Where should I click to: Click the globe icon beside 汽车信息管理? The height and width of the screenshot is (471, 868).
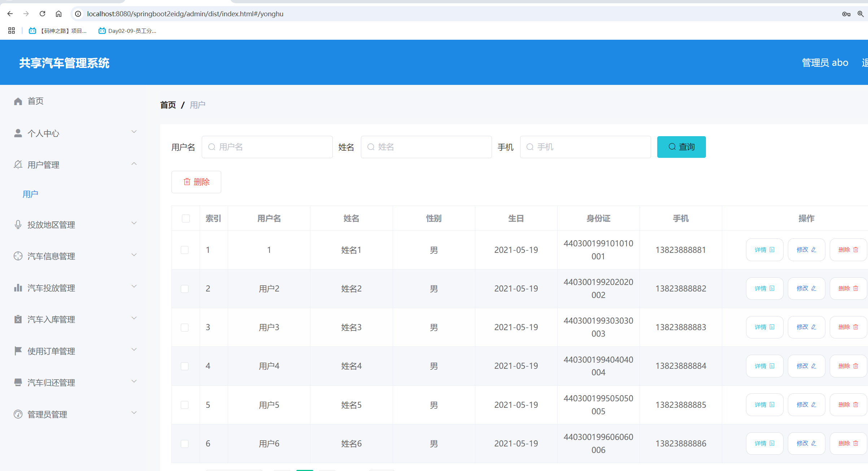[18, 256]
